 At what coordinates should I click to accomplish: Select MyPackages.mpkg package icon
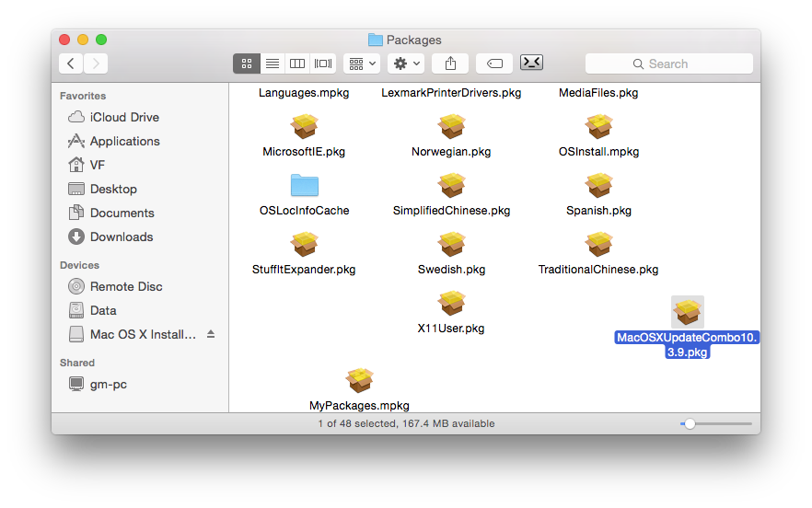point(359,381)
